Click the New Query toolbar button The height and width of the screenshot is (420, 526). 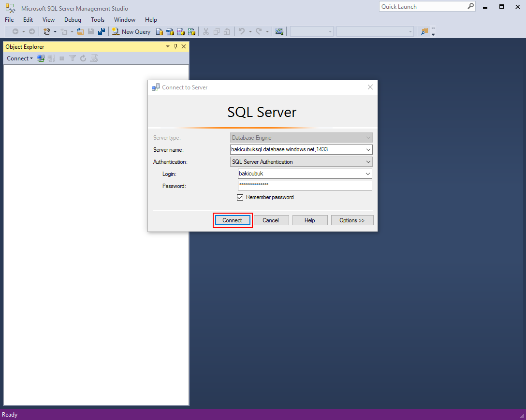pyautogui.click(x=131, y=31)
